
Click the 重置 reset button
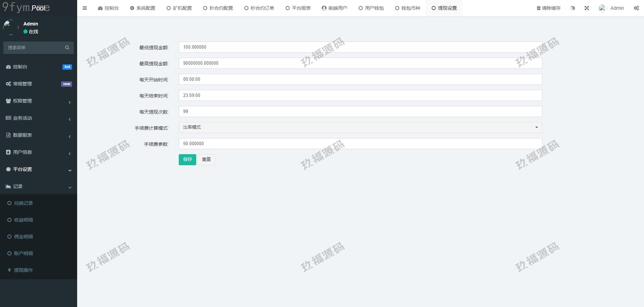pyautogui.click(x=206, y=160)
